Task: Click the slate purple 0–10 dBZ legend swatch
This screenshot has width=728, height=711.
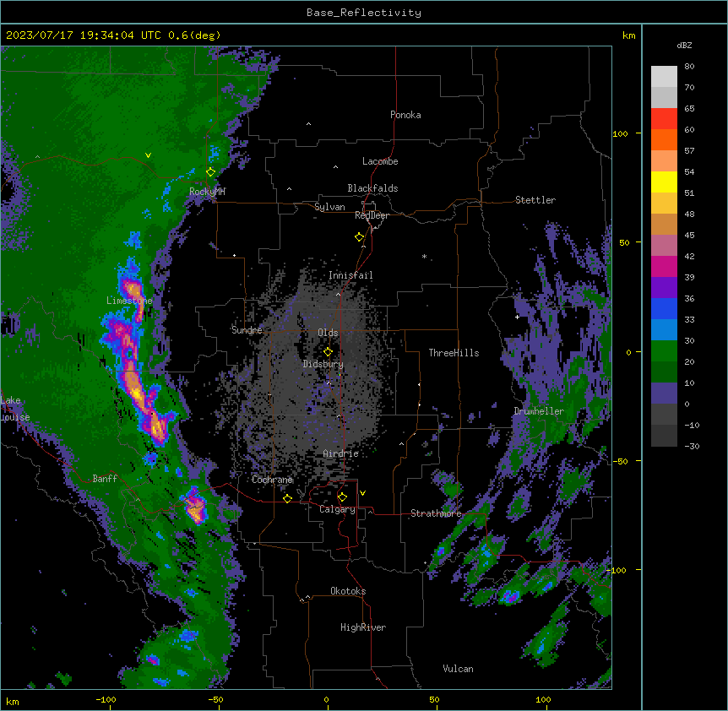Action: point(664,393)
